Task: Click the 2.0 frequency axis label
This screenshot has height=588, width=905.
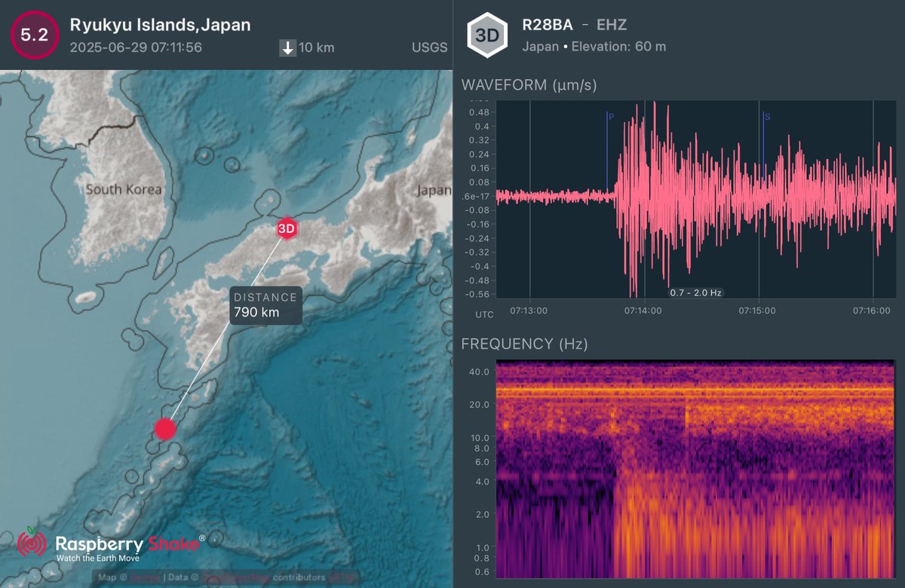Action: point(483,515)
